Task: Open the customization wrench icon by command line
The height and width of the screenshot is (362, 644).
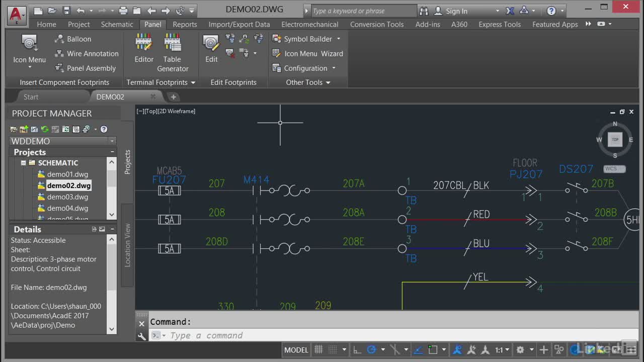Action: pyautogui.click(x=142, y=336)
